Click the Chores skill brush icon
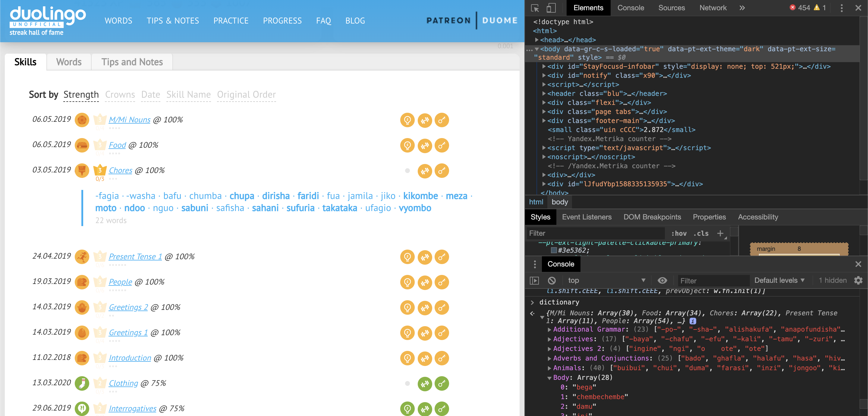Image resolution: width=868 pixels, height=416 pixels. tap(82, 171)
